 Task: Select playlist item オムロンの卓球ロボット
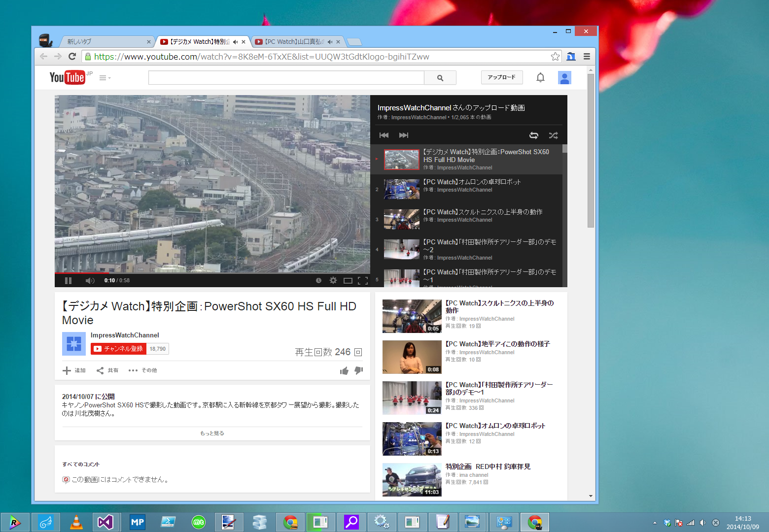pos(466,190)
